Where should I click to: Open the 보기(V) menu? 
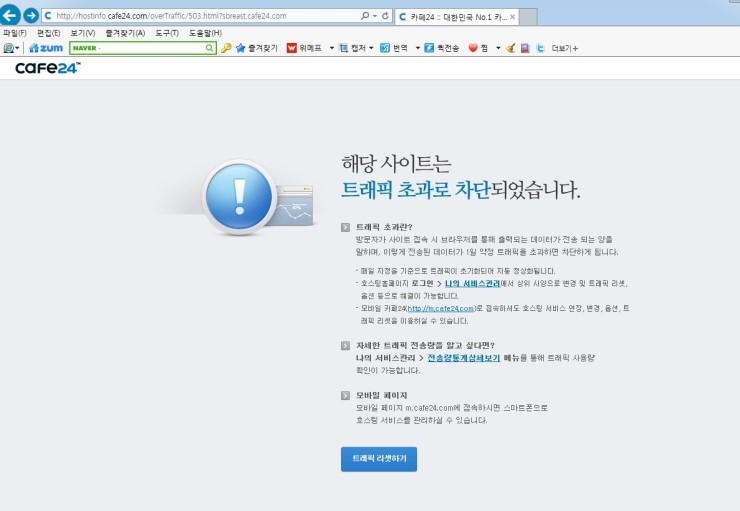coord(83,33)
